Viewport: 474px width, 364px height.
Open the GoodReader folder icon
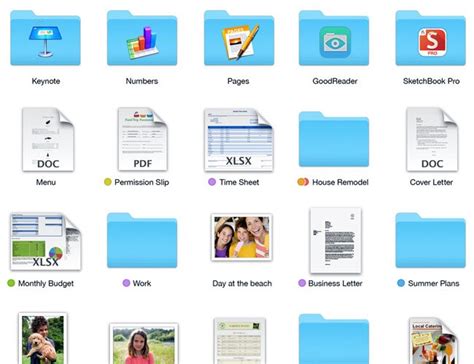coord(334,38)
